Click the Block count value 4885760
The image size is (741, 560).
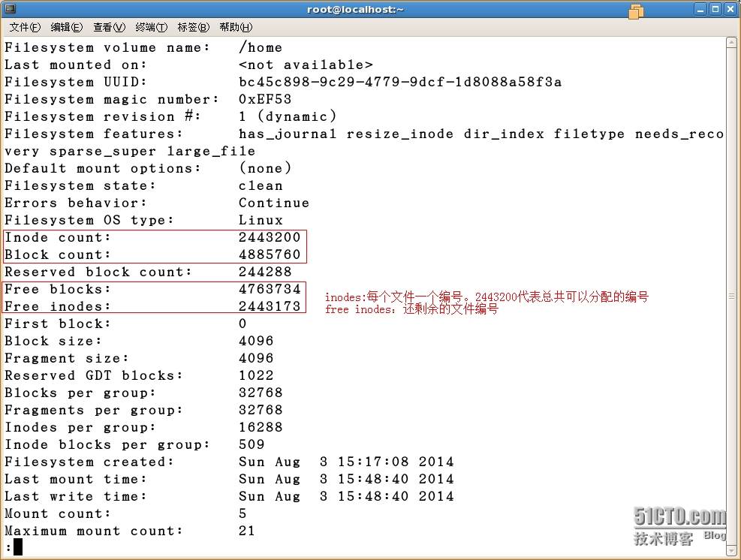[x=270, y=254]
